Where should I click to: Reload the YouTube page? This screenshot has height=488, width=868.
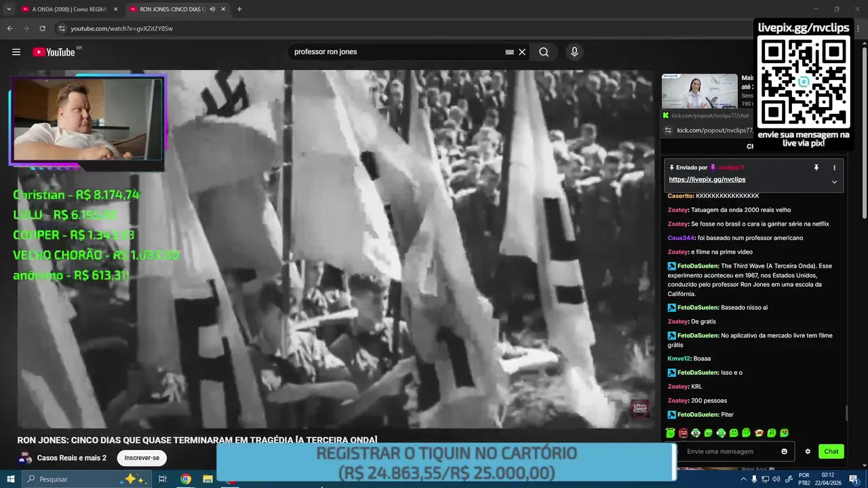tap(42, 28)
